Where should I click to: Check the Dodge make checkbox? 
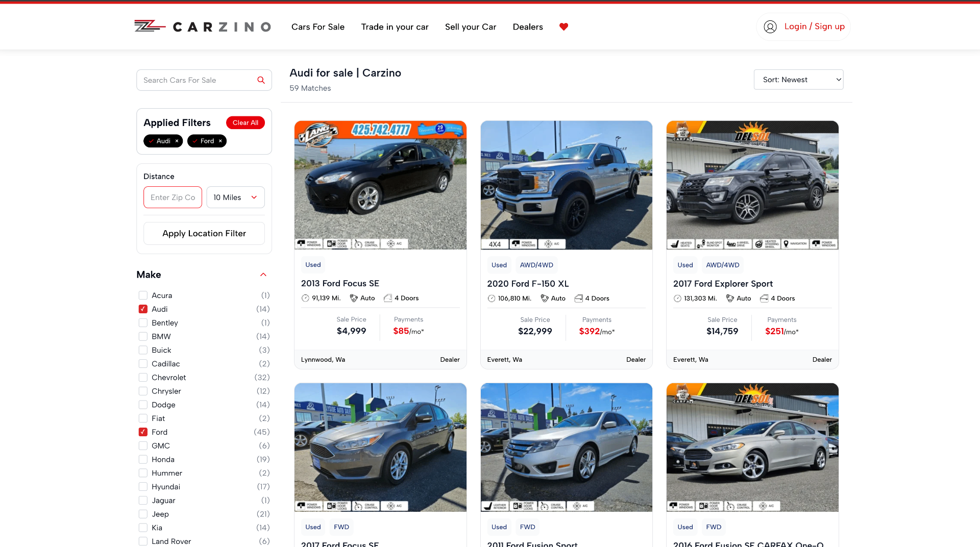[143, 405]
